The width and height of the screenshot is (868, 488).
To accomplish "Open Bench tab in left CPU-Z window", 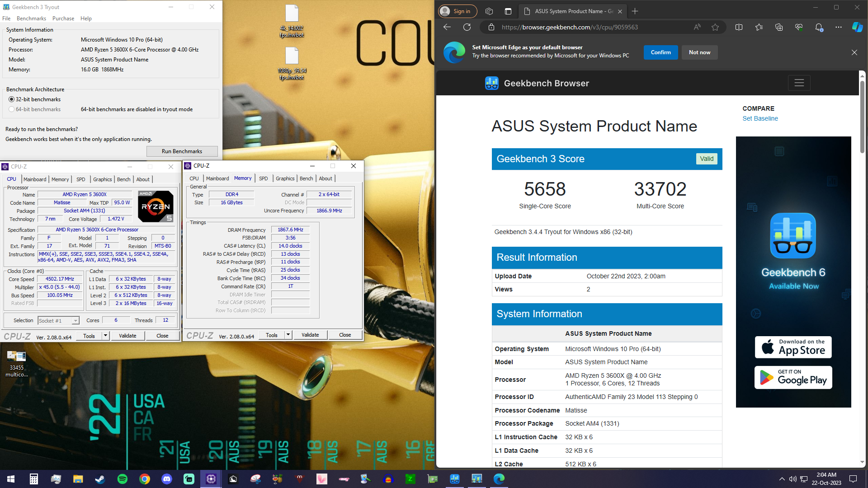I will click(x=123, y=179).
